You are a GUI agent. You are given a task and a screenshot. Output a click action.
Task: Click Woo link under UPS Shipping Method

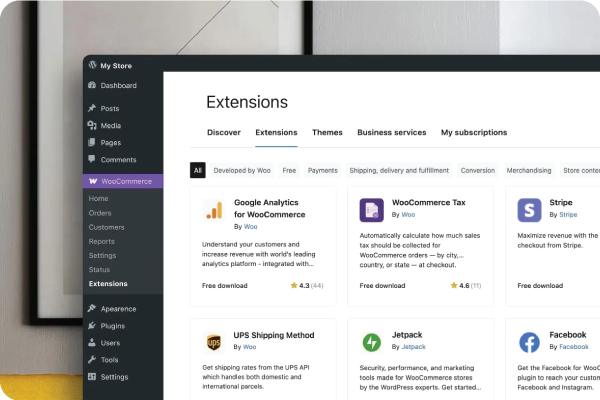pos(249,347)
